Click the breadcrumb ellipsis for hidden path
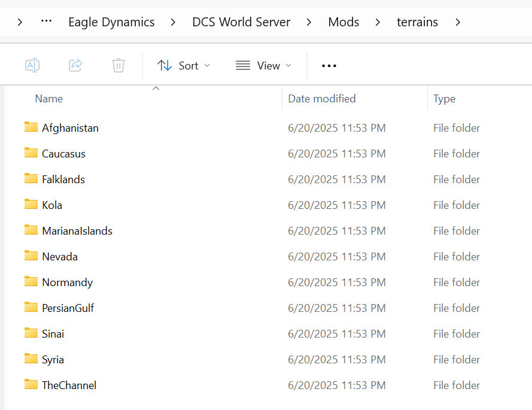The width and height of the screenshot is (532, 410). [46, 21]
